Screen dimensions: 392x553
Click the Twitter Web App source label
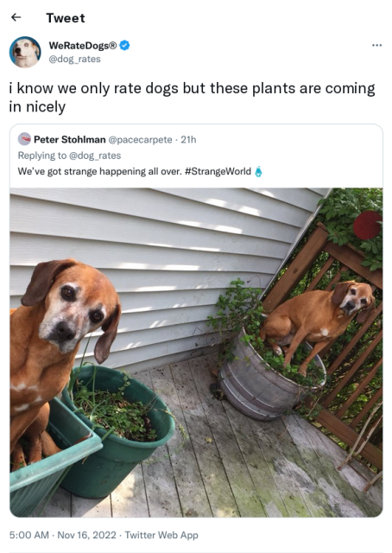(161, 535)
